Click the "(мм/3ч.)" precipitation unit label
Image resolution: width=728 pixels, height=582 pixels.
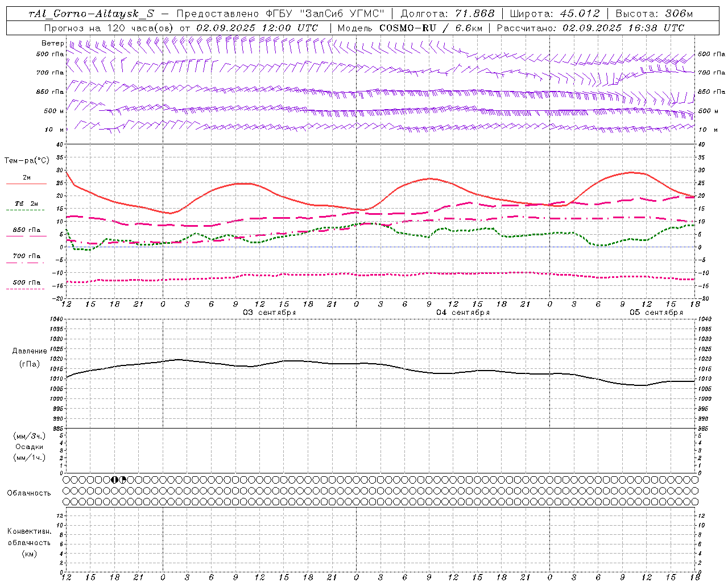pyautogui.click(x=30, y=436)
